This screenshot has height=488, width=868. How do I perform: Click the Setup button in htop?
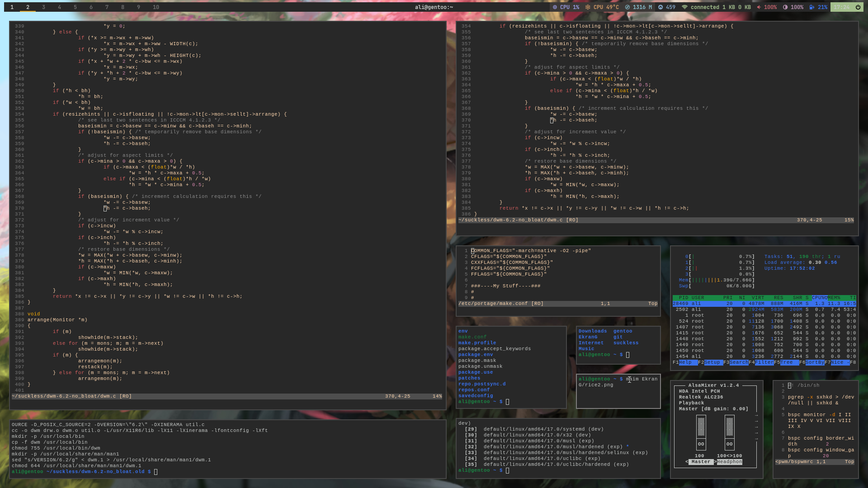click(713, 362)
